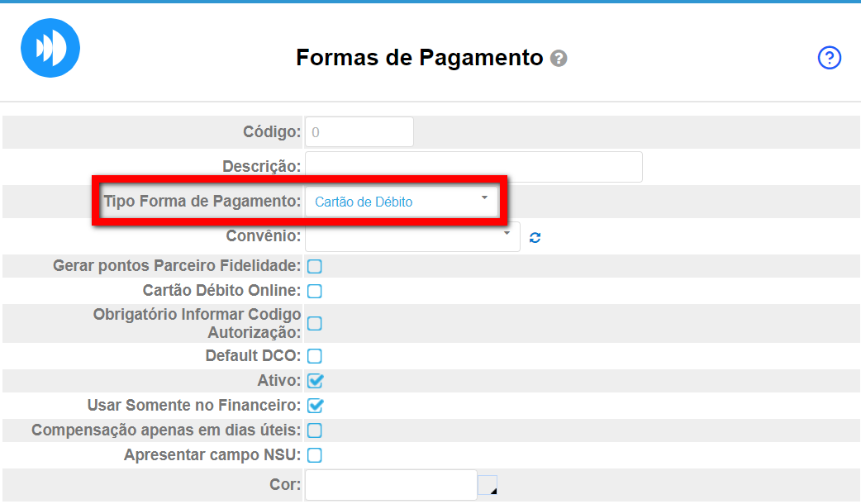Open the Tipo Forma de Pagamento dropdown

402,202
